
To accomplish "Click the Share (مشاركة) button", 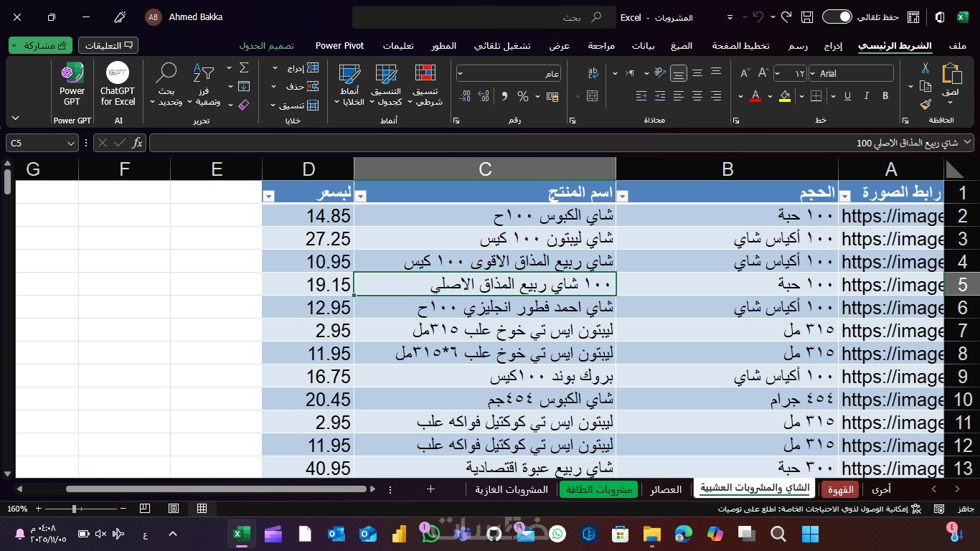I will 41,45.
